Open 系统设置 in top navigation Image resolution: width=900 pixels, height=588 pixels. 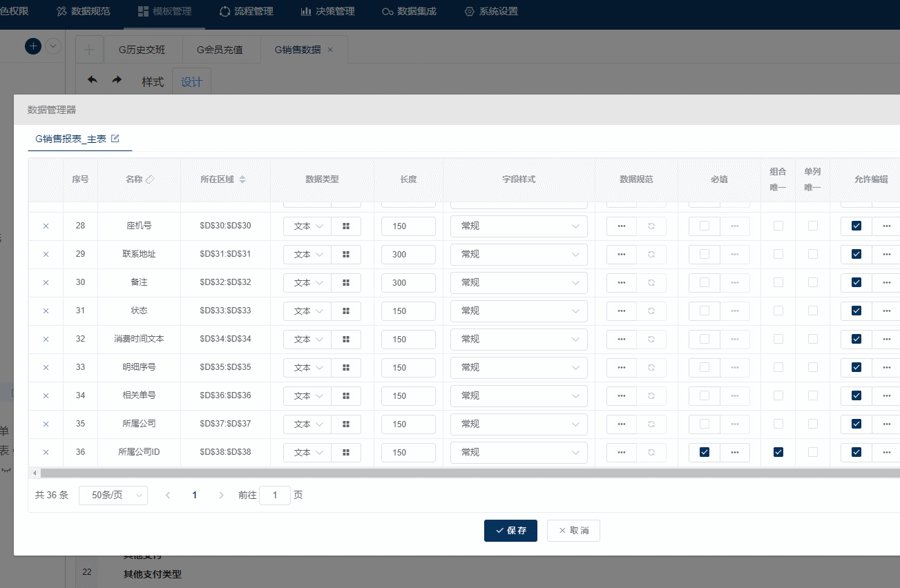[491, 11]
